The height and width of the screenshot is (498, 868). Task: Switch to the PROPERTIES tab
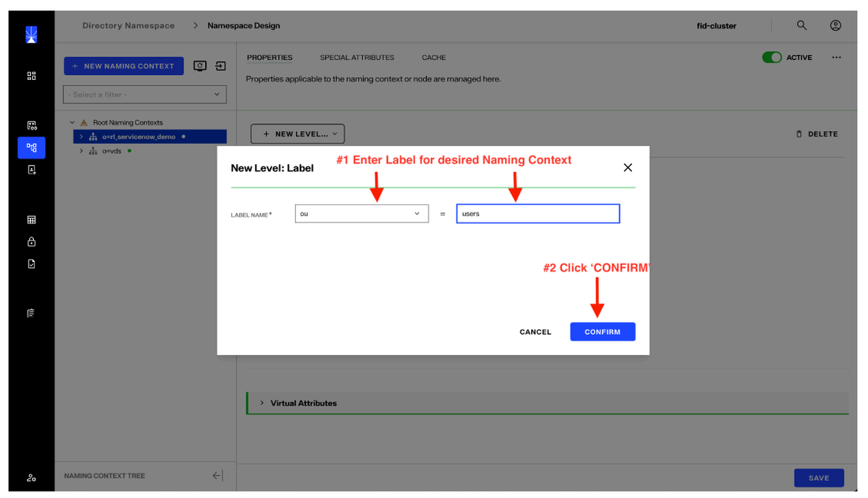(270, 58)
